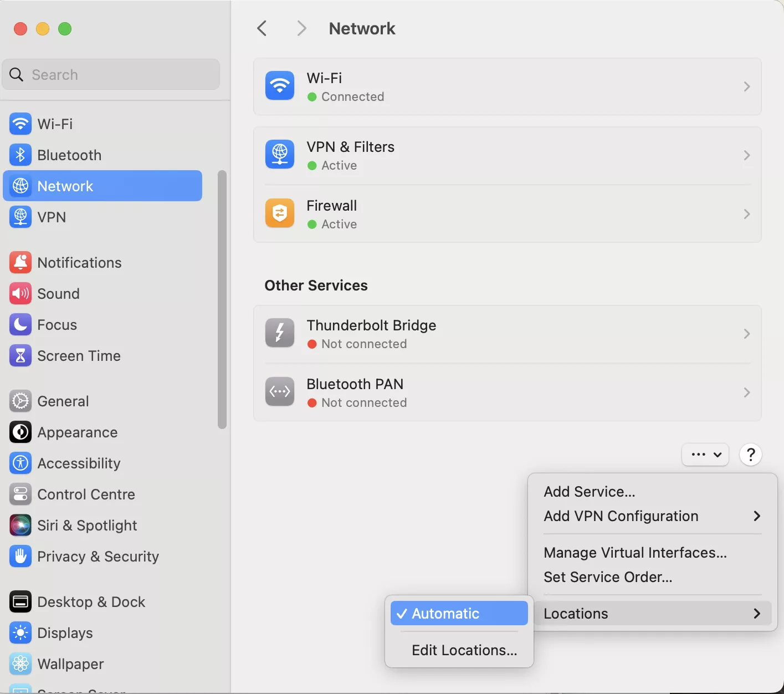Screen dimensions: 784x694
Task: Click the ellipsis actions dropdown button
Action: click(x=705, y=455)
